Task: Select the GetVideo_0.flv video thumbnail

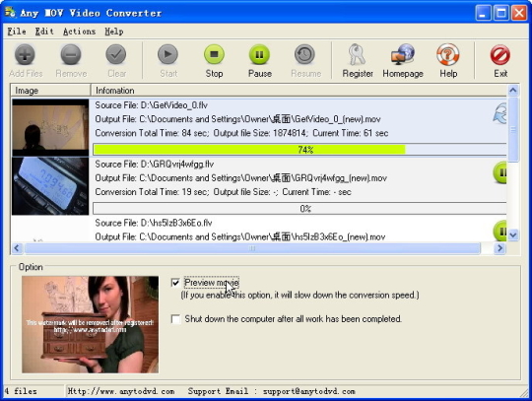Action: click(50, 127)
